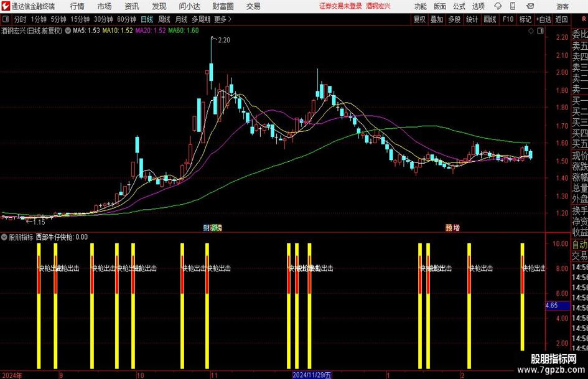This screenshot has height=379, width=588.
Task: Click the 通达信 red logo icon
Action: point(6,6)
